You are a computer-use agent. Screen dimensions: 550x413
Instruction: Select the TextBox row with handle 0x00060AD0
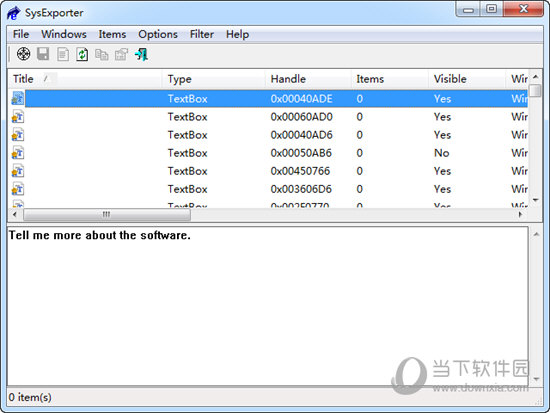point(268,117)
